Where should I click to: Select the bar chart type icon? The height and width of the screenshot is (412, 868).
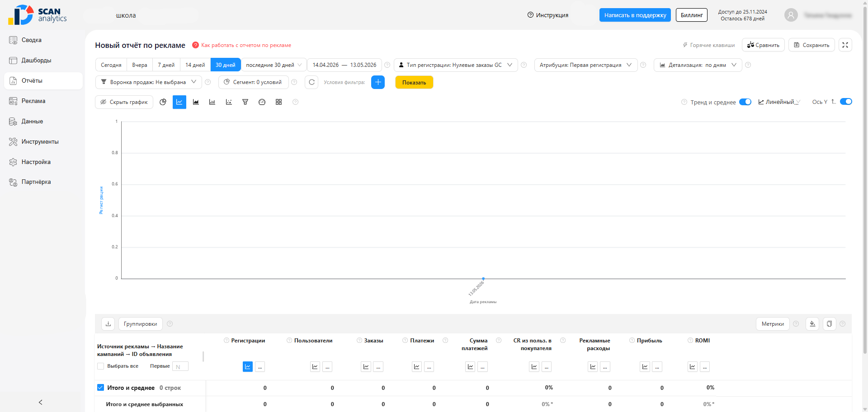coord(212,102)
